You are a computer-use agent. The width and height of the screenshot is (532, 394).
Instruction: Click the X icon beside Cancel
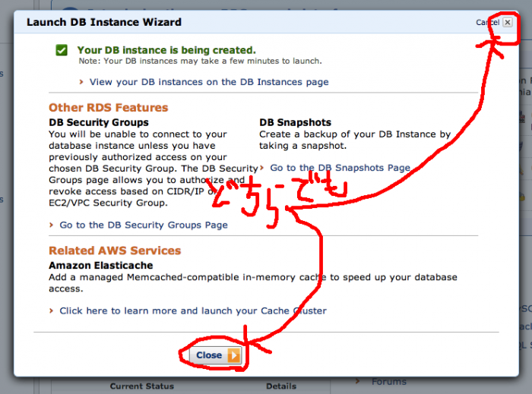[x=507, y=22]
